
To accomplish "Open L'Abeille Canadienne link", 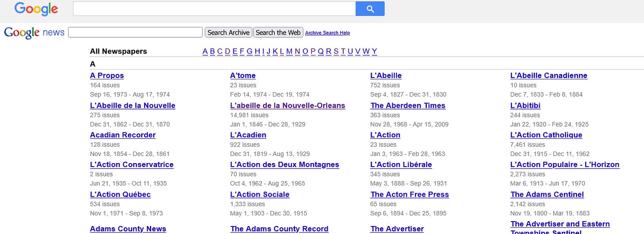I will [x=548, y=76].
